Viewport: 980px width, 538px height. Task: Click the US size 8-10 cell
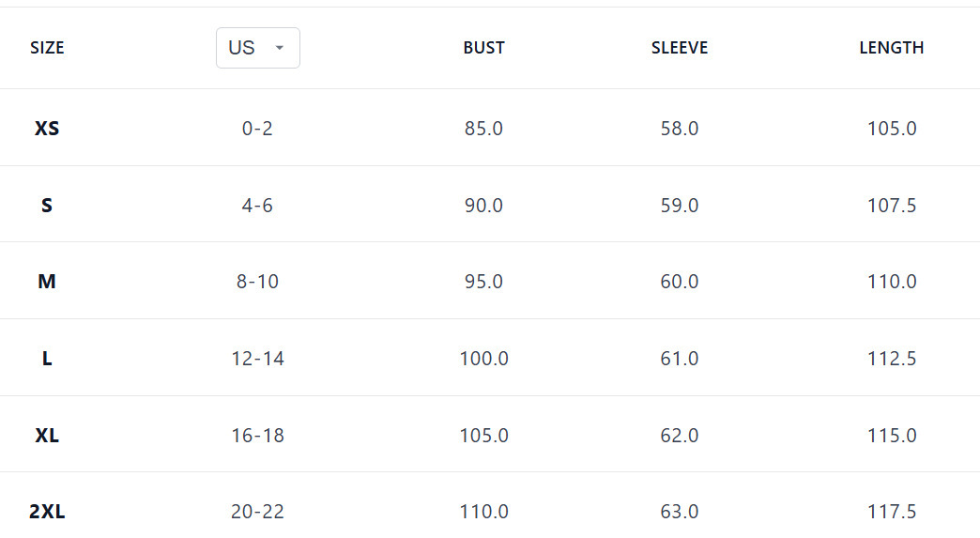[x=257, y=282]
